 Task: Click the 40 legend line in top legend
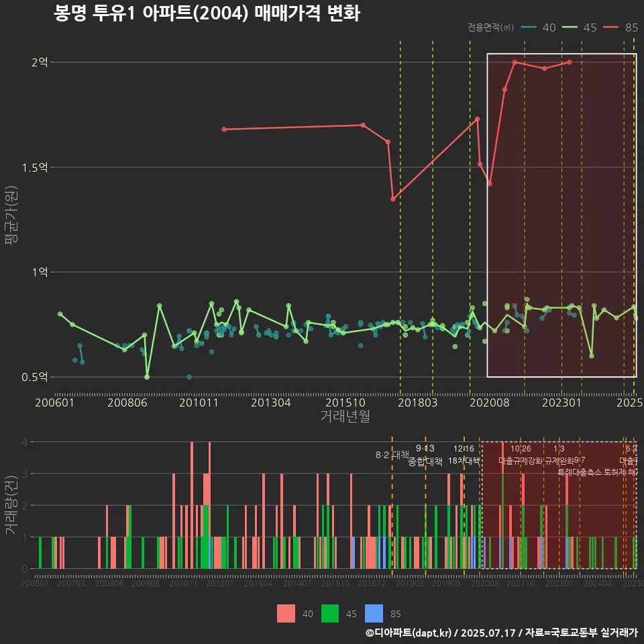click(x=529, y=28)
